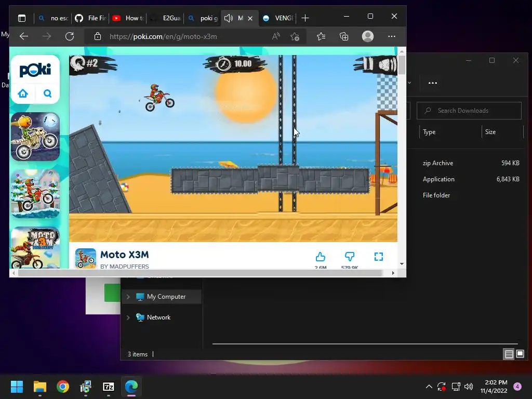Pause the game in Moto X3M
Viewport: 532px width, 399px height.
(368, 64)
